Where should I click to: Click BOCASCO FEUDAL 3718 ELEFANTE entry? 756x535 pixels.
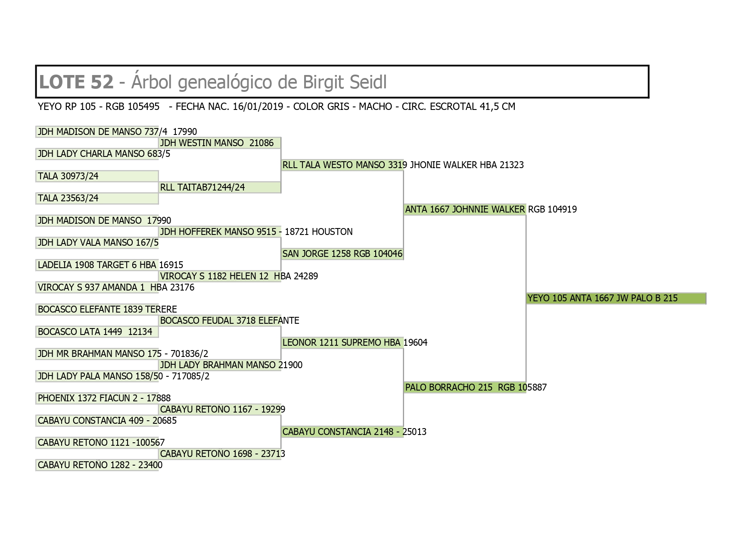[x=220, y=321]
